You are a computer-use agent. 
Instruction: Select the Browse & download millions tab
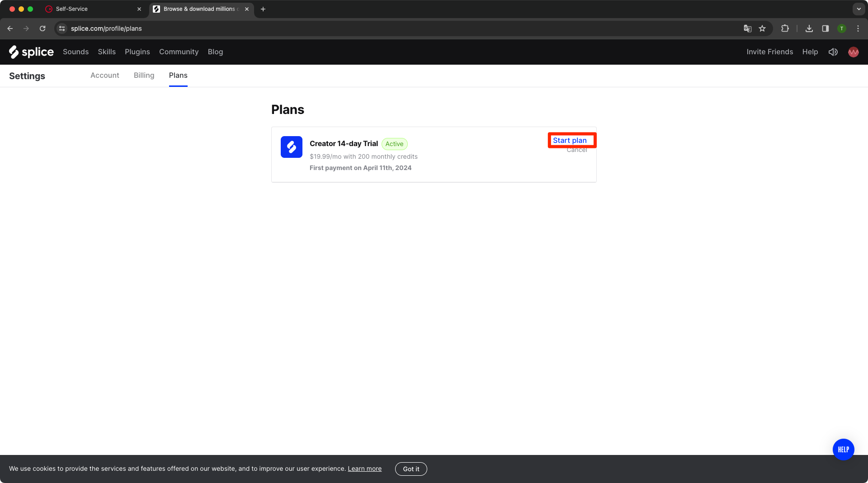(x=201, y=9)
